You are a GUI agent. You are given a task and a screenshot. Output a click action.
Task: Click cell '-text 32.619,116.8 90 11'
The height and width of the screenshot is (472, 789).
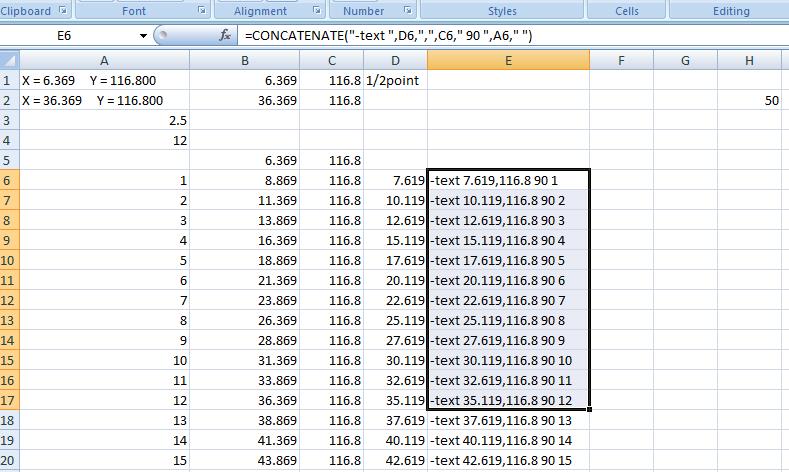(508, 380)
